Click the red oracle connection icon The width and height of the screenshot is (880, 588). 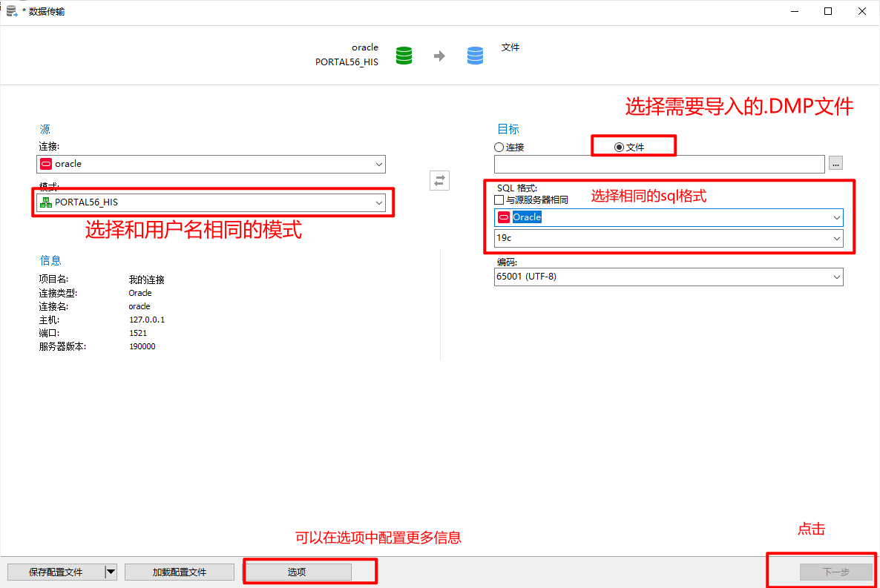coord(46,164)
